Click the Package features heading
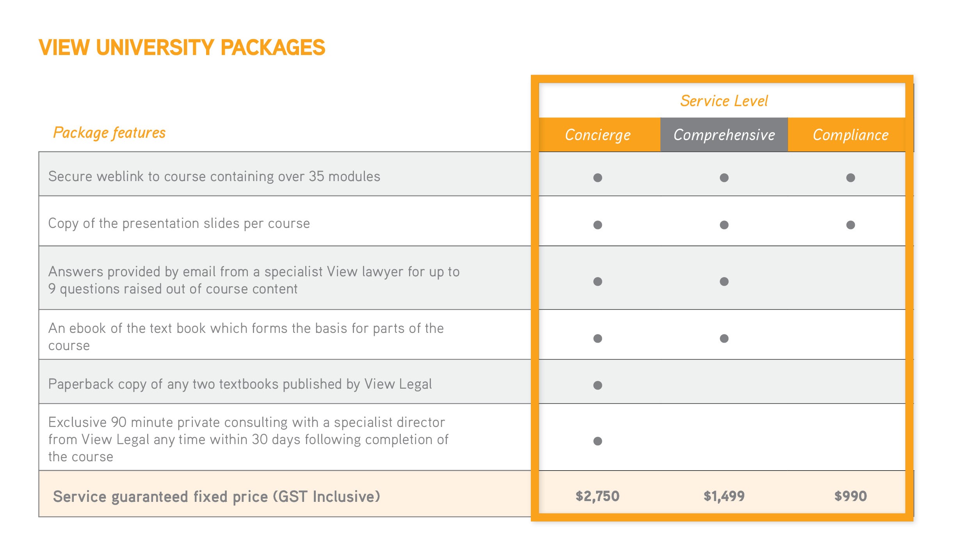The image size is (968, 560). click(x=109, y=133)
